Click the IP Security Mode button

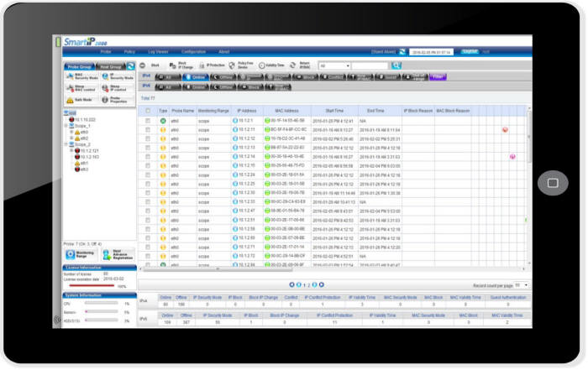[x=118, y=76]
